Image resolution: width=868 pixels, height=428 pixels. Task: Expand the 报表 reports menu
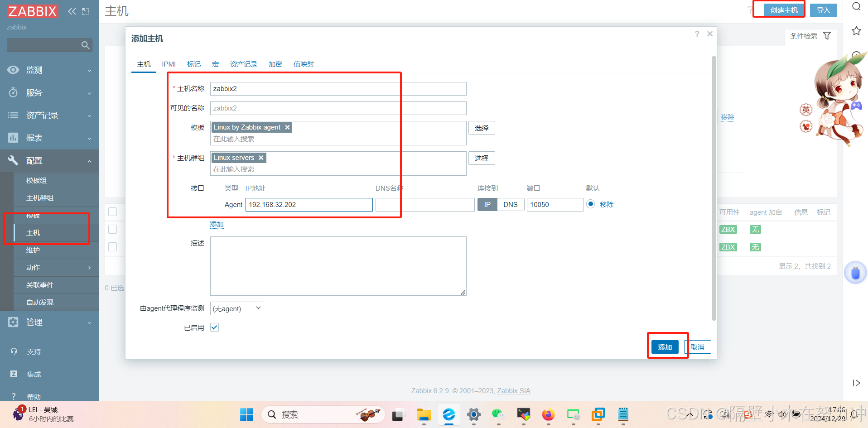pos(49,138)
